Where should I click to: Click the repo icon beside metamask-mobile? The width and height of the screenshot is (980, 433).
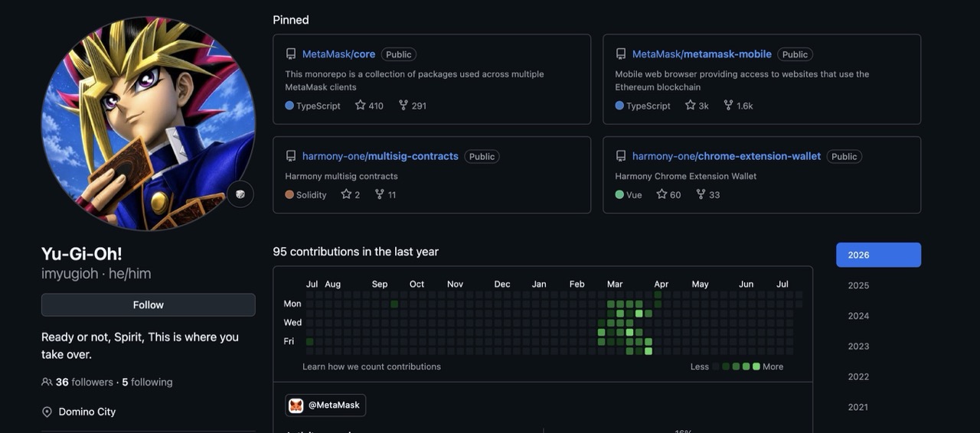(621, 54)
